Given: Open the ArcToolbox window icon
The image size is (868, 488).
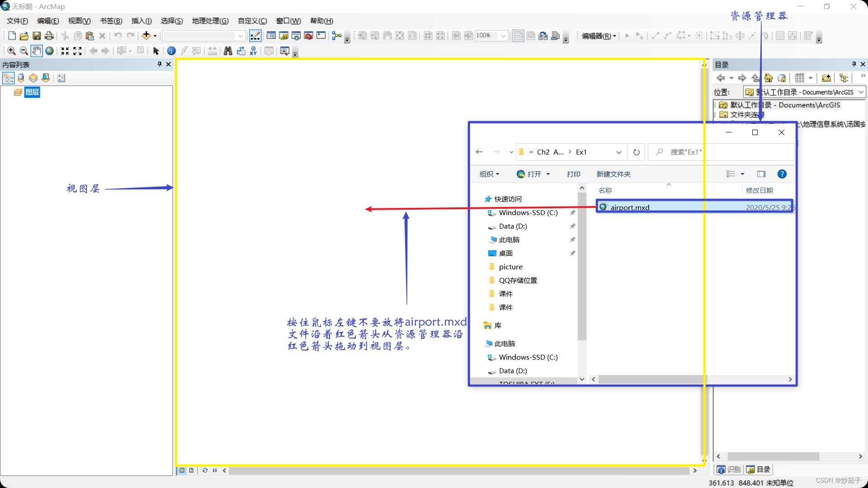Looking at the screenshot, I should pos(309,36).
